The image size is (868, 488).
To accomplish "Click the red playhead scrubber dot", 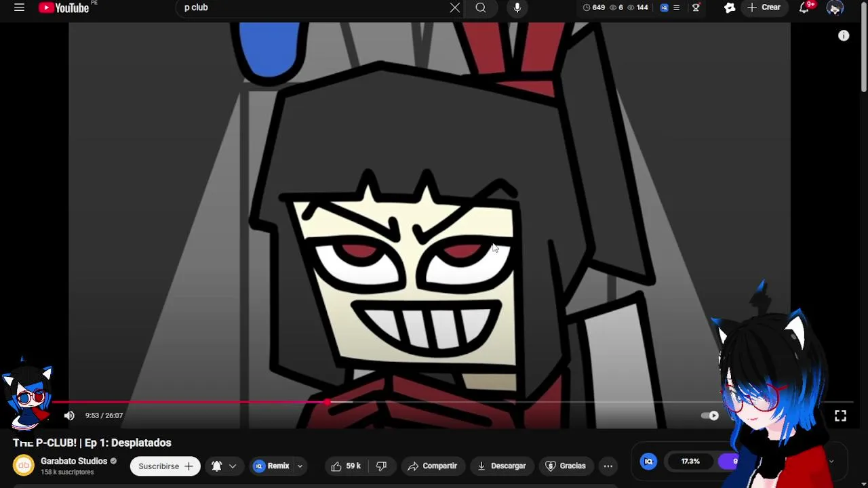I will point(328,403).
